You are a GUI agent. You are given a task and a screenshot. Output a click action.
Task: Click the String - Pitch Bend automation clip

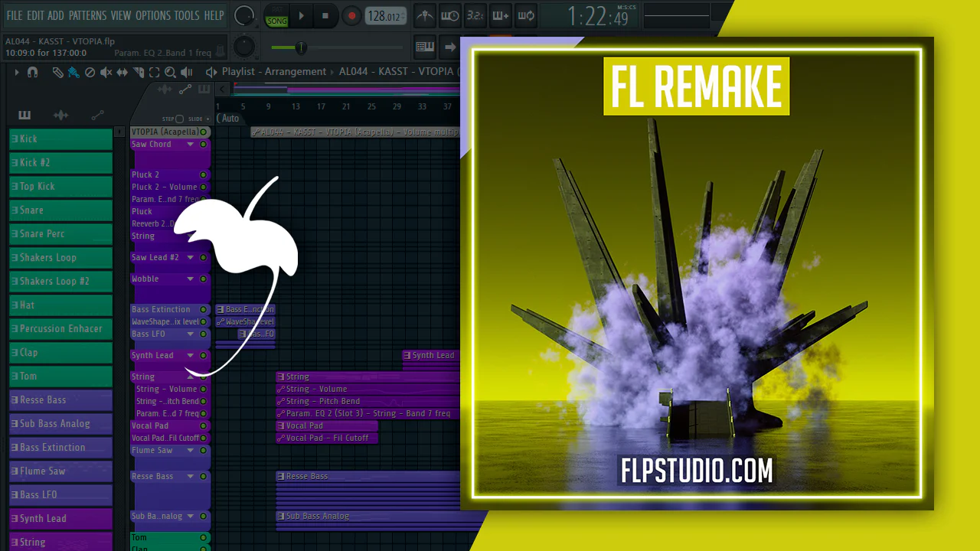[367, 401]
